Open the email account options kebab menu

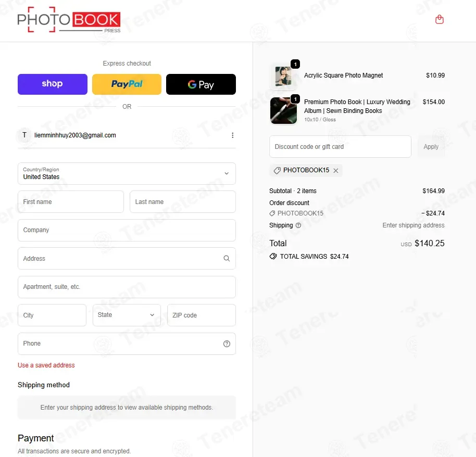[x=233, y=135]
